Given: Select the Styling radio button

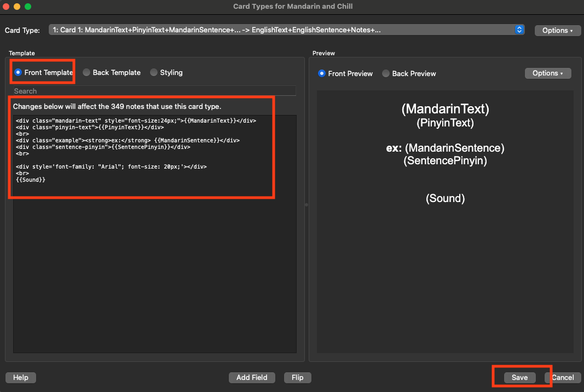Looking at the screenshot, I should [154, 72].
